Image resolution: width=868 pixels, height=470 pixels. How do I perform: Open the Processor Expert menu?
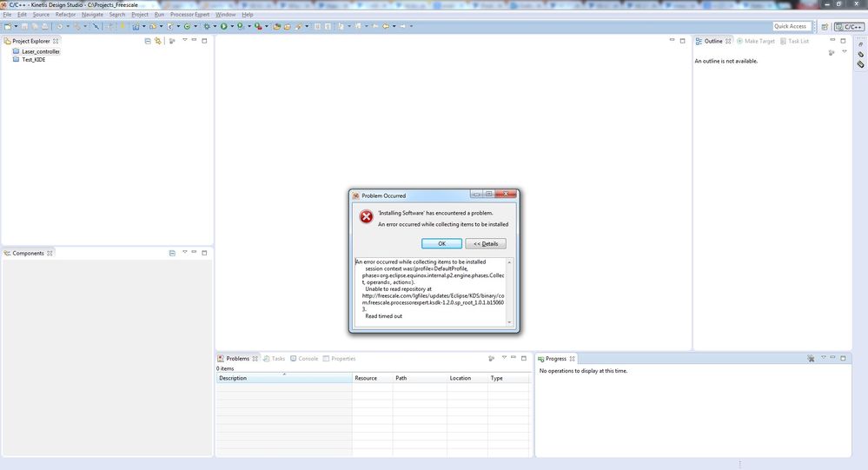(x=189, y=15)
